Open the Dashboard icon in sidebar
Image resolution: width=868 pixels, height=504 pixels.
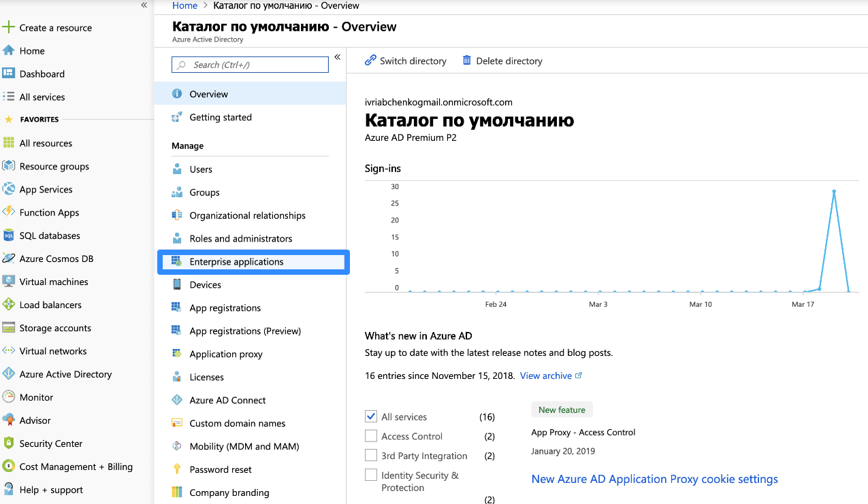pos(8,73)
